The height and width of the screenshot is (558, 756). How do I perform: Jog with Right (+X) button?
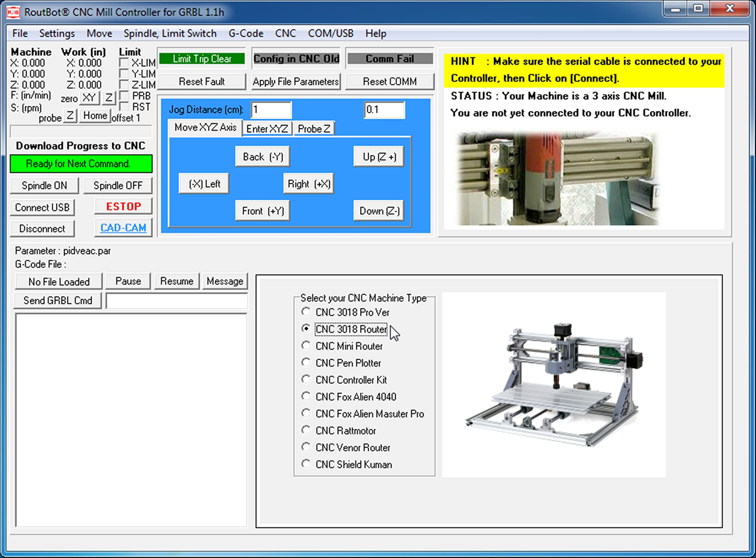coord(309,184)
